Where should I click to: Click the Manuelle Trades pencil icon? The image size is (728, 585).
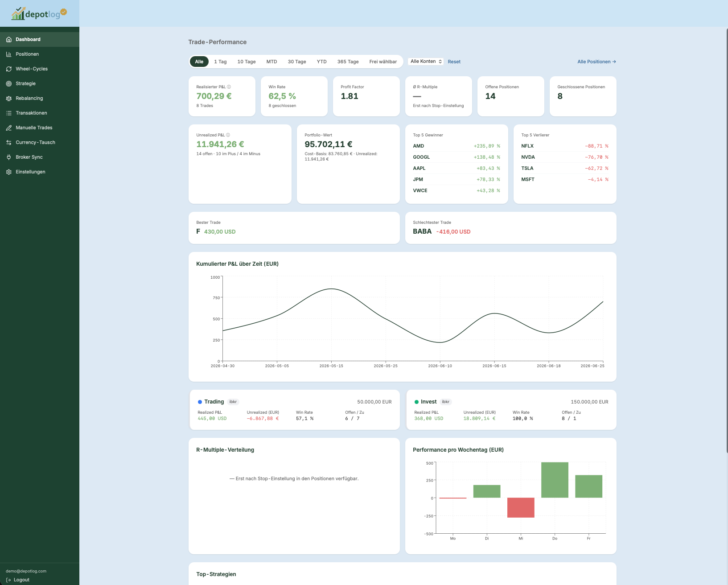(x=9, y=128)
